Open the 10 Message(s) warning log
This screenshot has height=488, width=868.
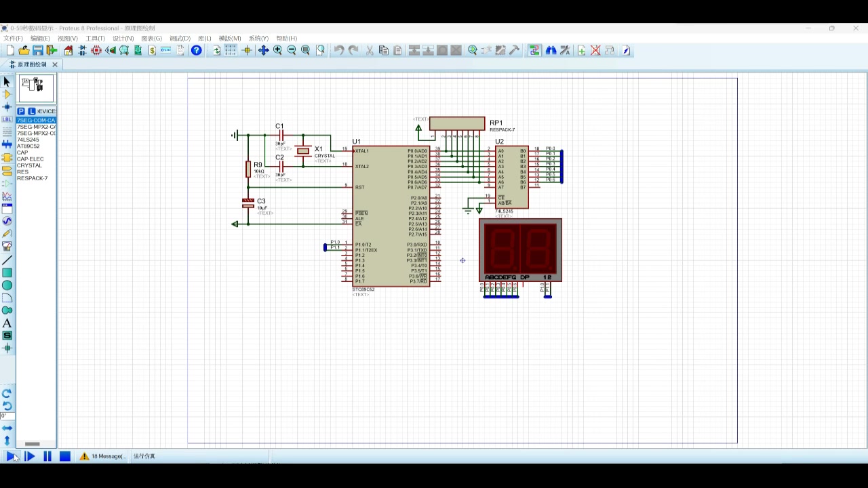[102, 457]
